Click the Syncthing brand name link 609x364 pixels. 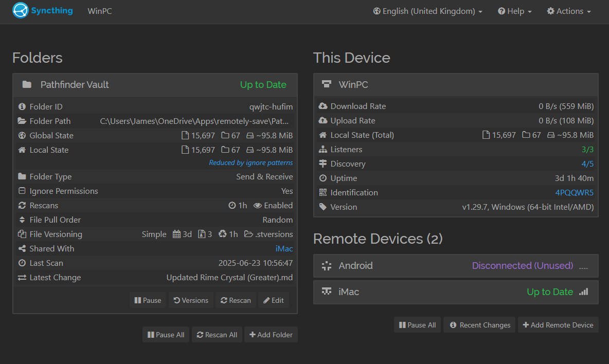pos(51,10)
